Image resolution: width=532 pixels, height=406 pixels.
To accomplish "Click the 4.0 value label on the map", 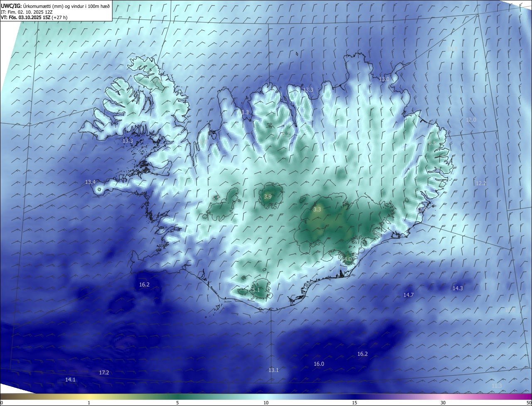I will 348,259.
